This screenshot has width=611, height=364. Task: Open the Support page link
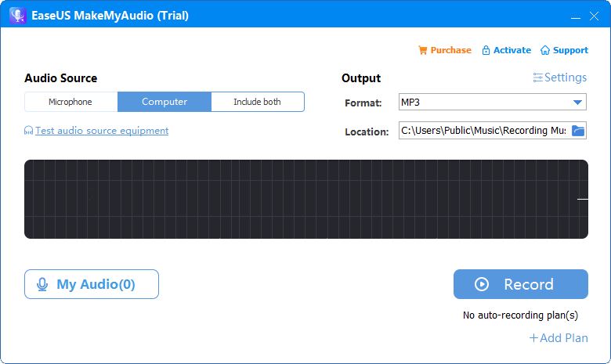[564, 50]
